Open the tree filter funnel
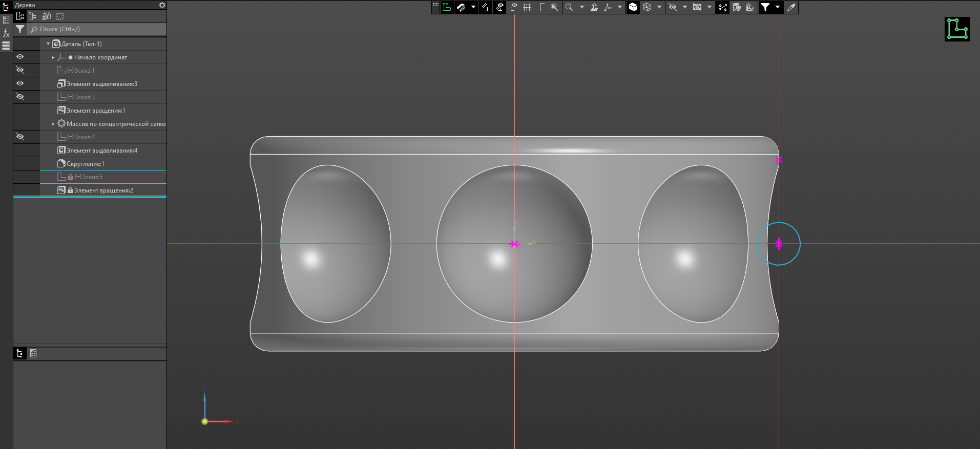 (20, 29)
